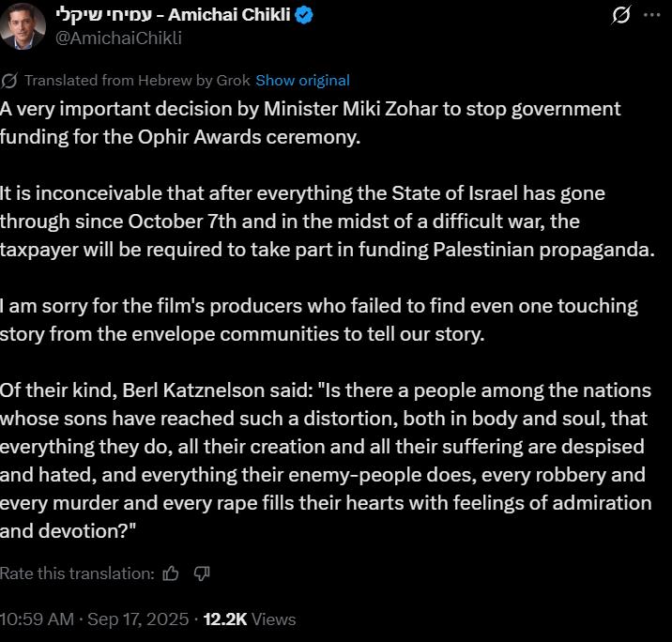Click the translation icon beside 'Translated from Hebrew'
The height and width of the screenshot is (642, 672).
9,81
